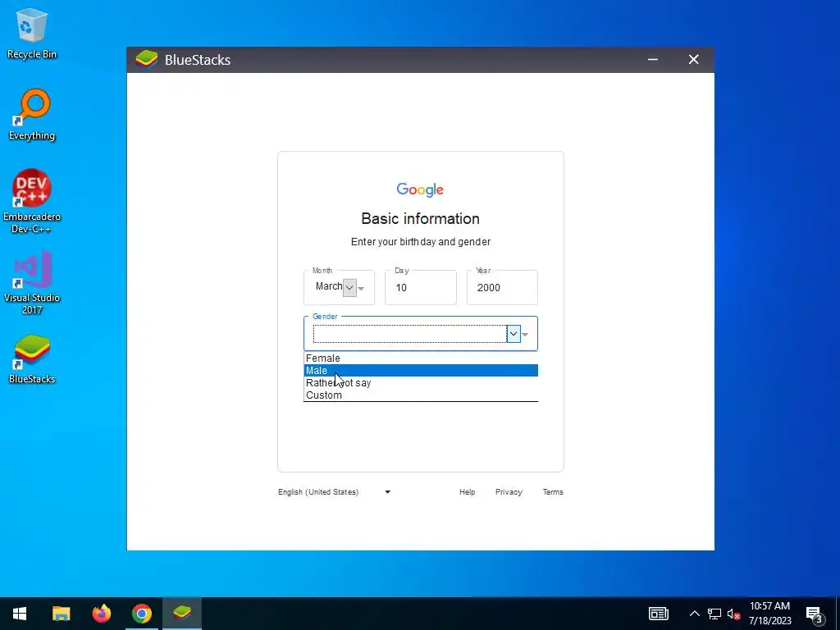Click the Year field containing 2000
840x630 pixels.
[502, 287]
